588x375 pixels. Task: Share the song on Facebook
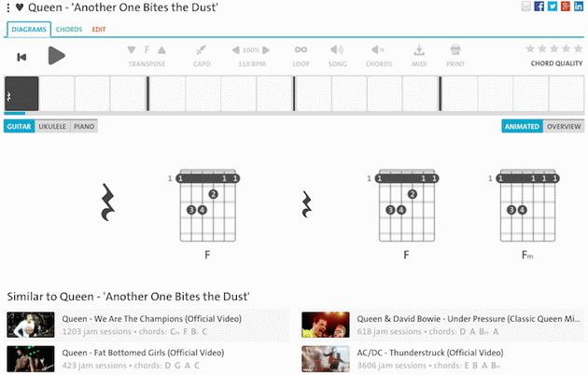[x=539, y=6]
